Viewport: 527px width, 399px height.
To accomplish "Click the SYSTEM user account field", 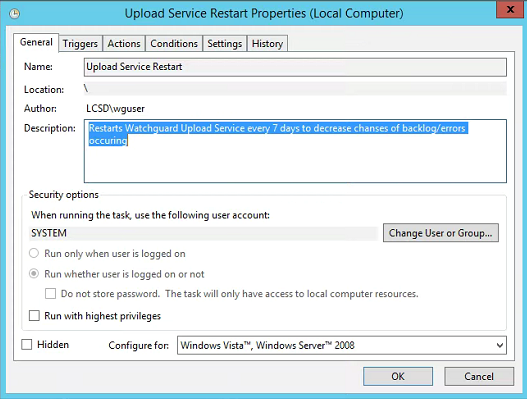I will 204,233.
